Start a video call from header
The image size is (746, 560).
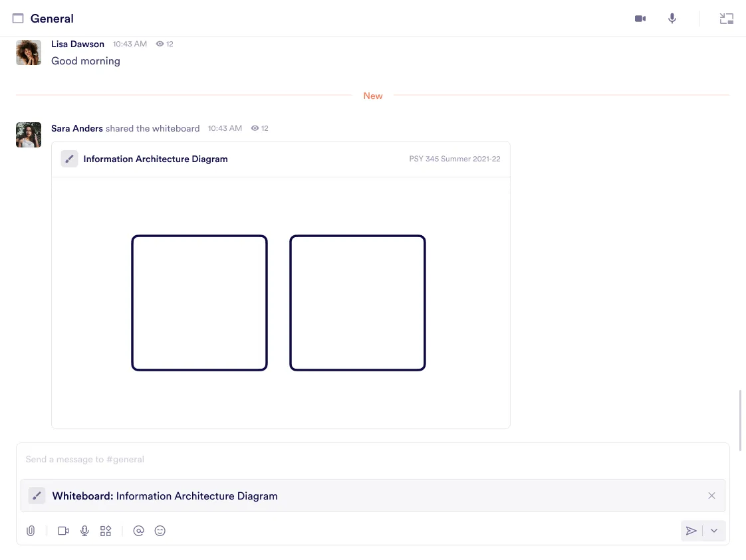click(640, 19)
